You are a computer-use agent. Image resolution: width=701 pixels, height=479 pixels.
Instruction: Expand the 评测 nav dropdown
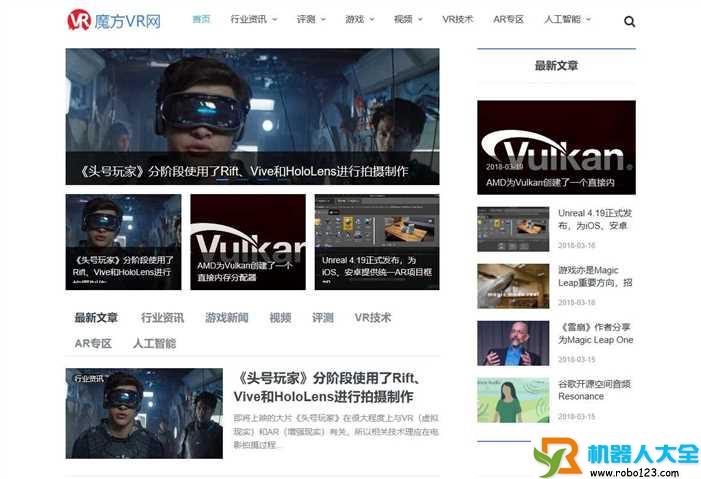pos(311,19)
